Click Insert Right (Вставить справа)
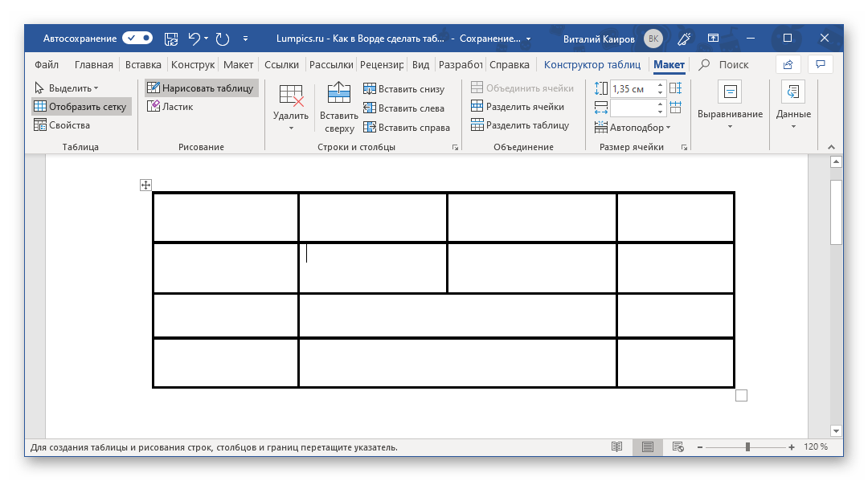 tap(406, 127)
